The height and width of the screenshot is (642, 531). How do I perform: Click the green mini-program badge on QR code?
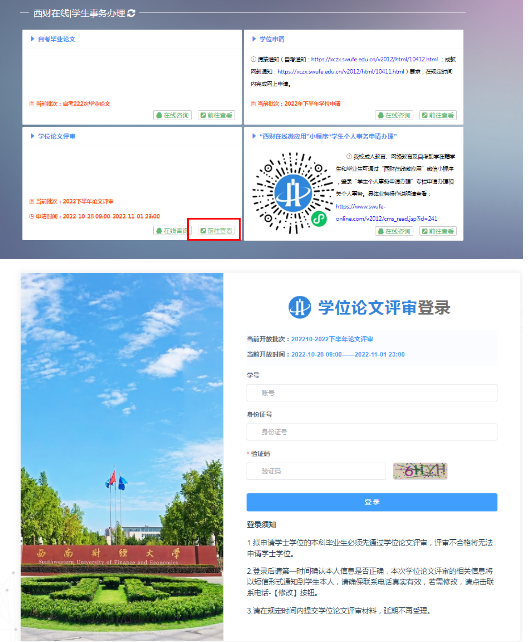[319, 219]
